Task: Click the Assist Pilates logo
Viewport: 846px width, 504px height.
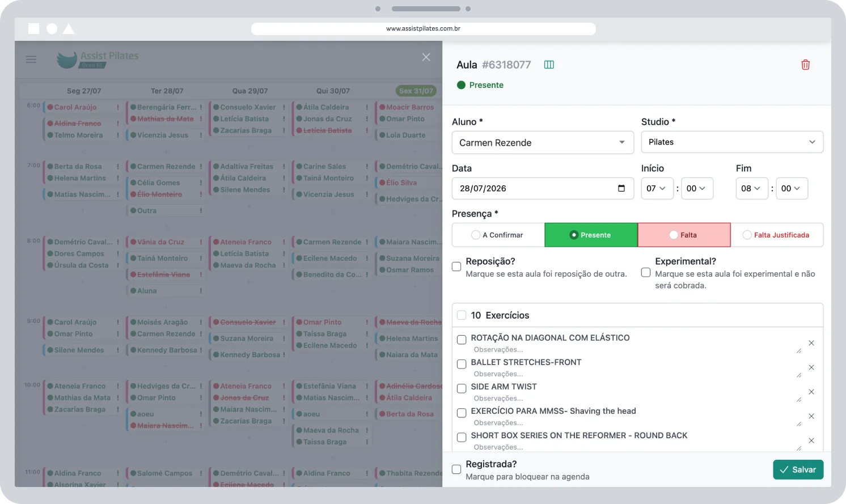Action: 98,59
